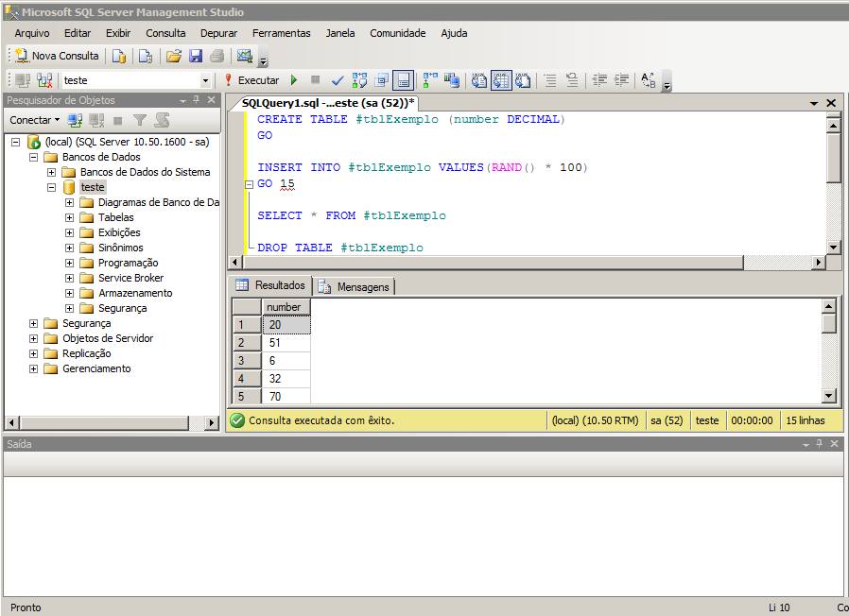
Task: Open the Conectar dropdown
Action: tap(34, 120)
